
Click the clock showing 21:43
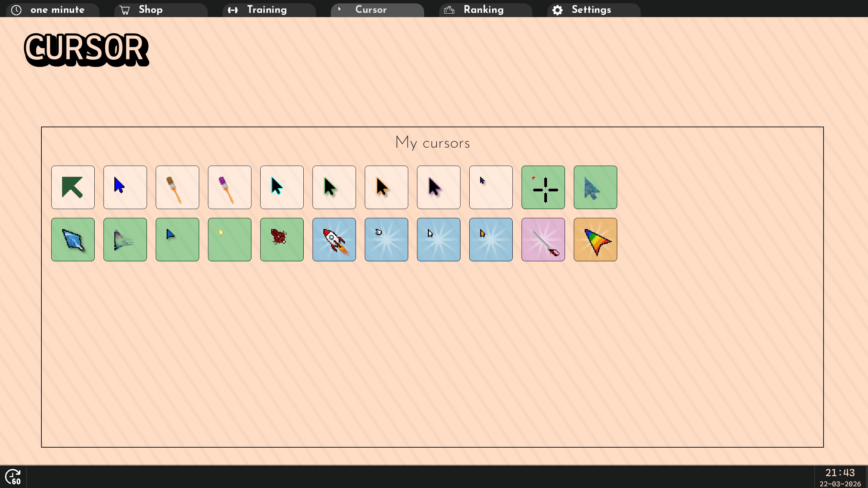click(839, 473)
